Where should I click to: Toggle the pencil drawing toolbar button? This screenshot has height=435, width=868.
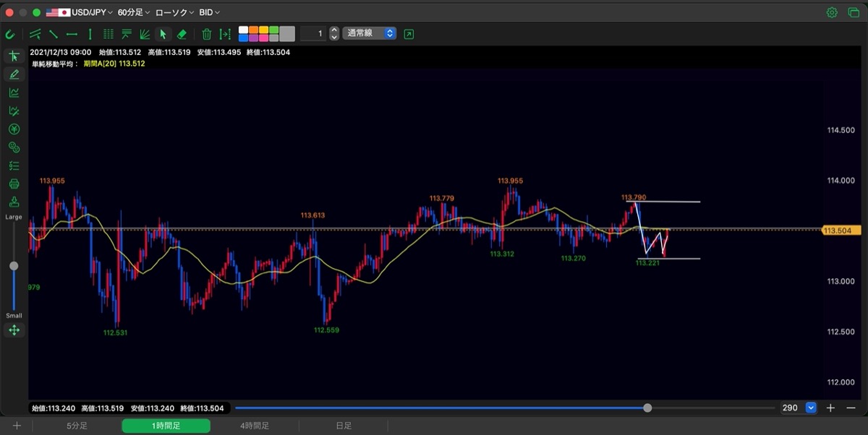pos(14,74)
